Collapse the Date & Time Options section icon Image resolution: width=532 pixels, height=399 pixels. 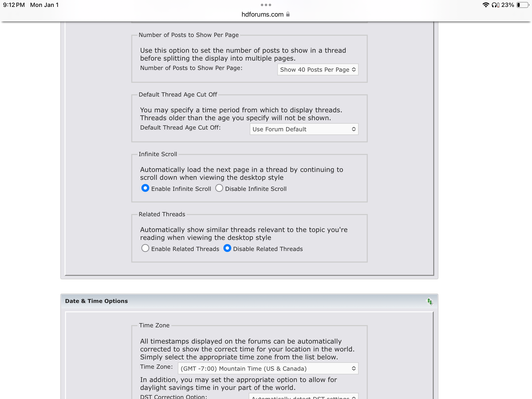pos(430,301)
